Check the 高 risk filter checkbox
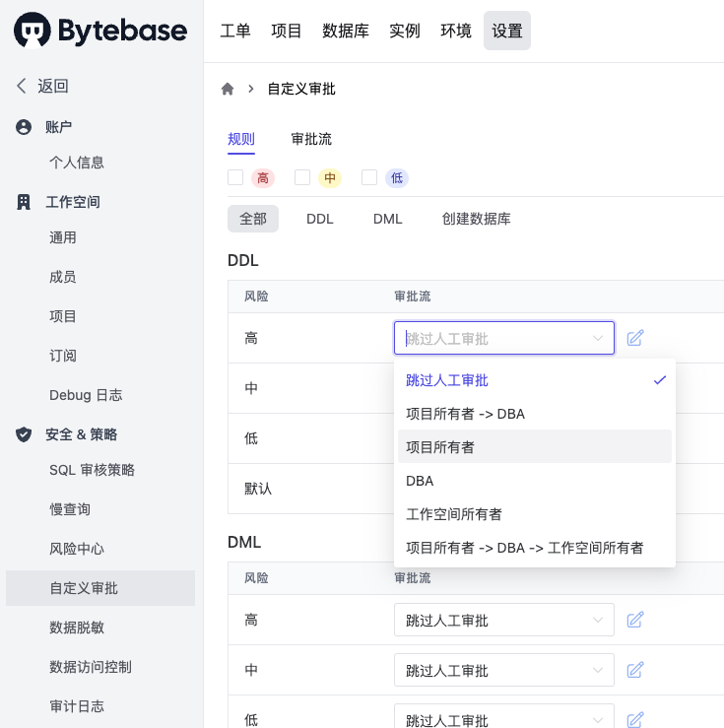This screenshot has height=728, width=724. click(x=235, y=177)
